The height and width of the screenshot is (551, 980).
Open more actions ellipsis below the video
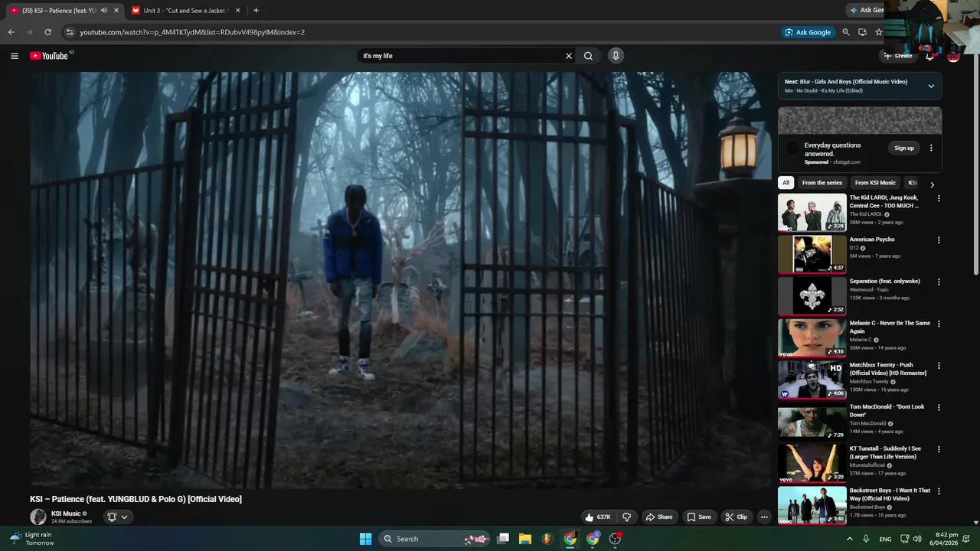(x=764, y=517)
